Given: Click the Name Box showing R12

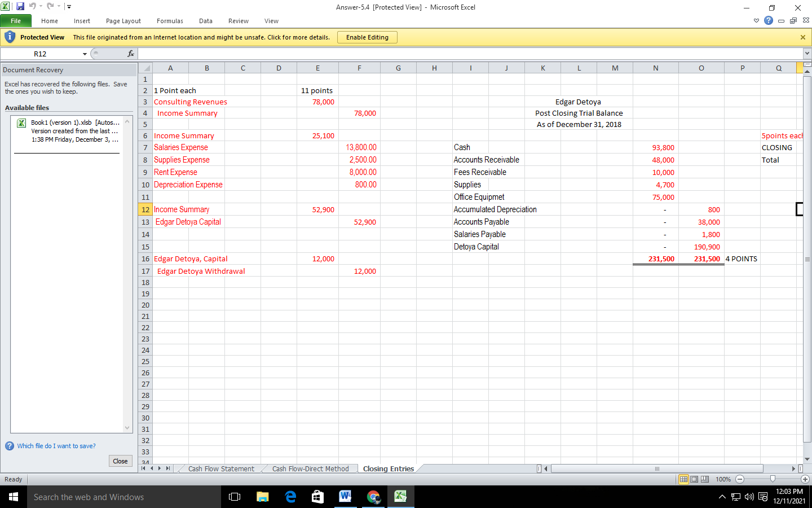Looking at the screenshot, I should coord(40,54).
